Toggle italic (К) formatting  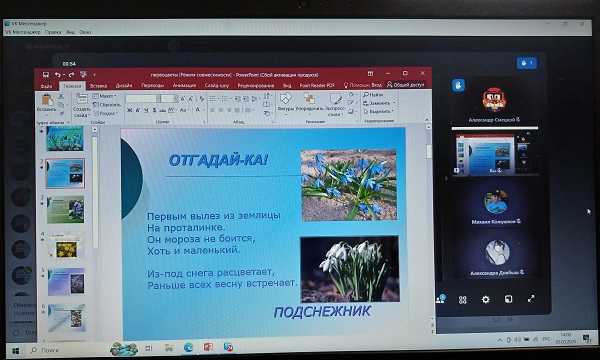coord(138,110)
